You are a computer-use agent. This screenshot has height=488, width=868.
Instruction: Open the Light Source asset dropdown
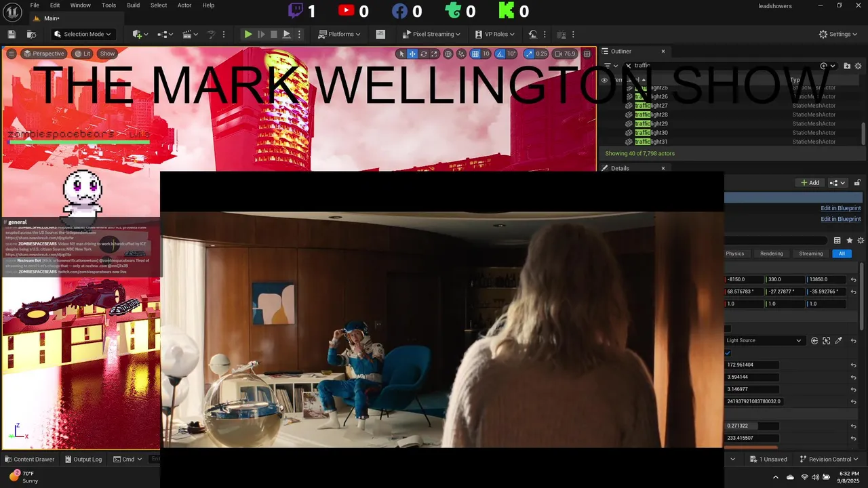[764, 340]
